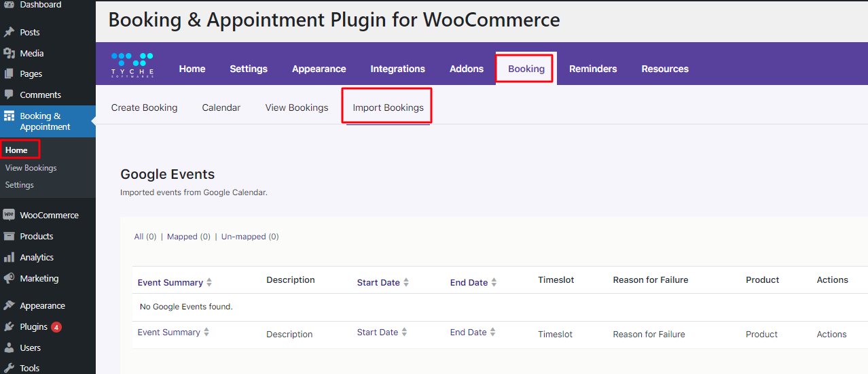Image resolution: width=868 pixels, height=374 pixels.
Task: Open the Calendar sub-tab
Action: point(221,107)
